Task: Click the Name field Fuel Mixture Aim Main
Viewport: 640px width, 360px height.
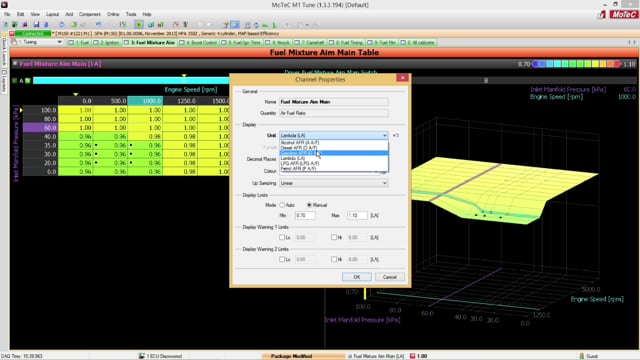Action: tap(333, 102)
